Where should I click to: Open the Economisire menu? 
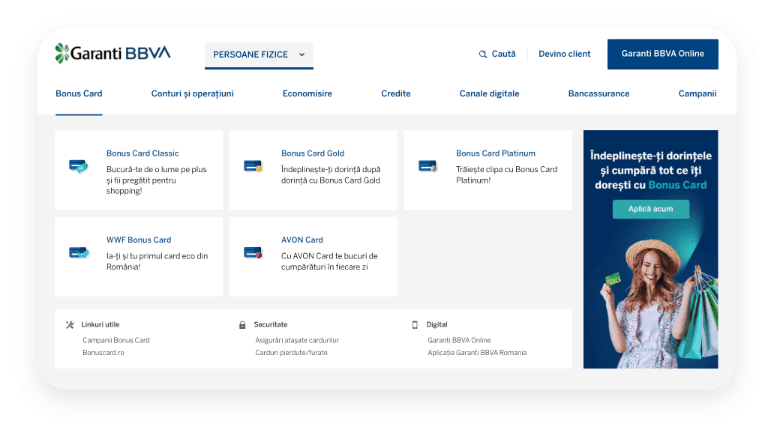[x=307, y=93]
